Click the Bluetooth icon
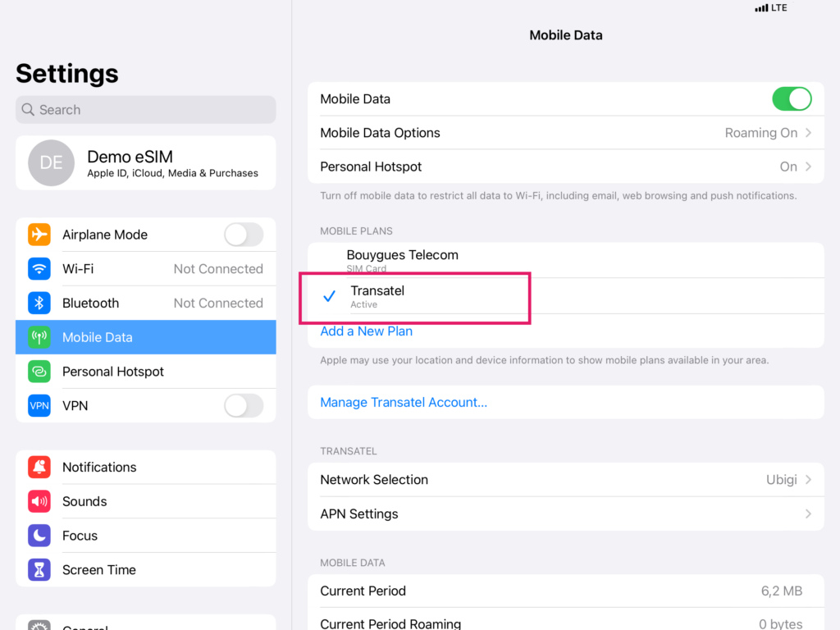The image size is (840, 630). pyautogui.click(x=39, y=303)
